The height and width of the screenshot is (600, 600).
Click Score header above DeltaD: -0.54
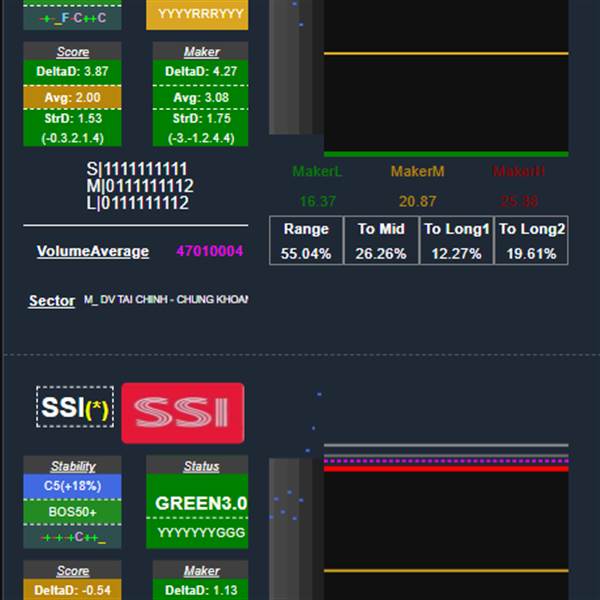[73, 571]
